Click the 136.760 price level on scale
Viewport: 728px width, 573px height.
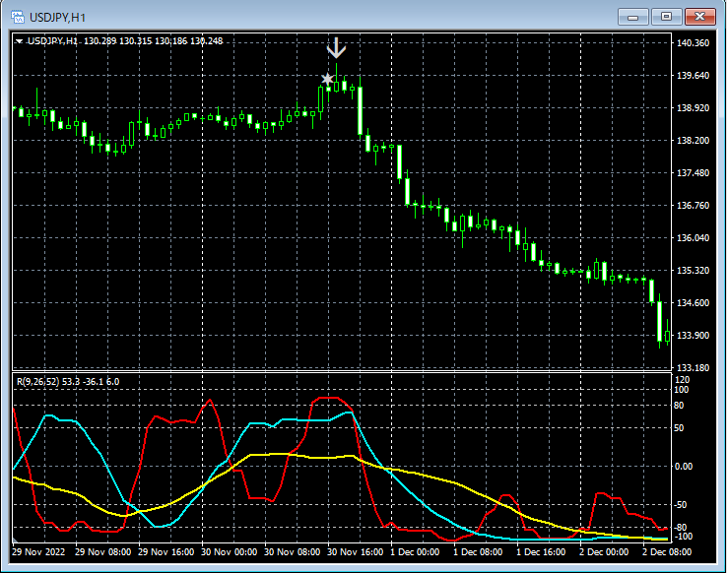point(695,206)
